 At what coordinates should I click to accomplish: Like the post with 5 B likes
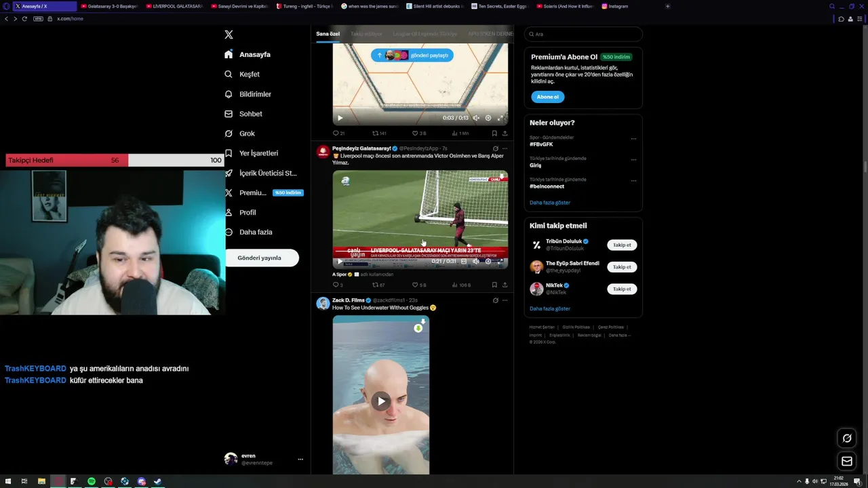[419, 285]
